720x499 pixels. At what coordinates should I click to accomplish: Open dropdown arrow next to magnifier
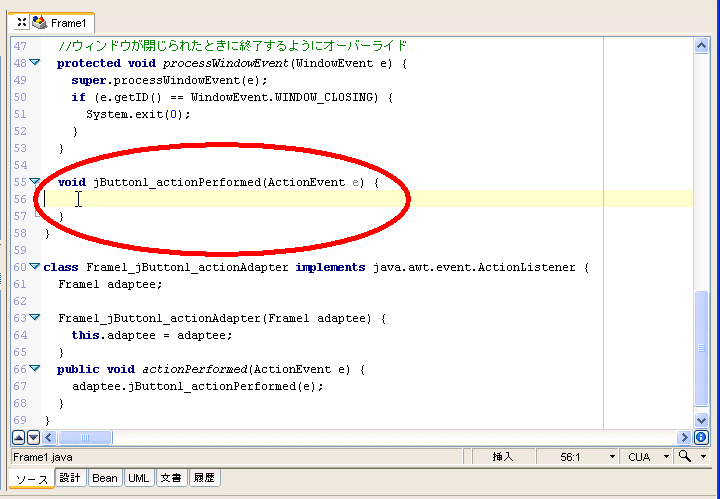(x=703, y=457)
